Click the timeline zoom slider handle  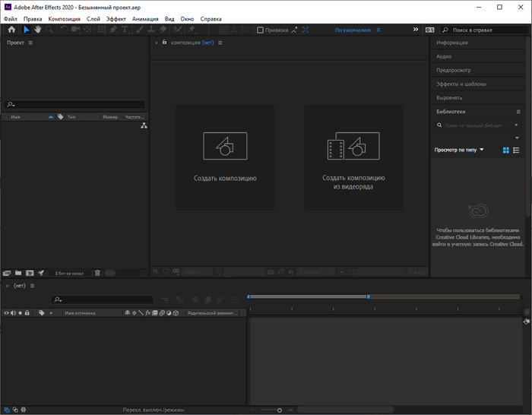[x=279, y=410]
